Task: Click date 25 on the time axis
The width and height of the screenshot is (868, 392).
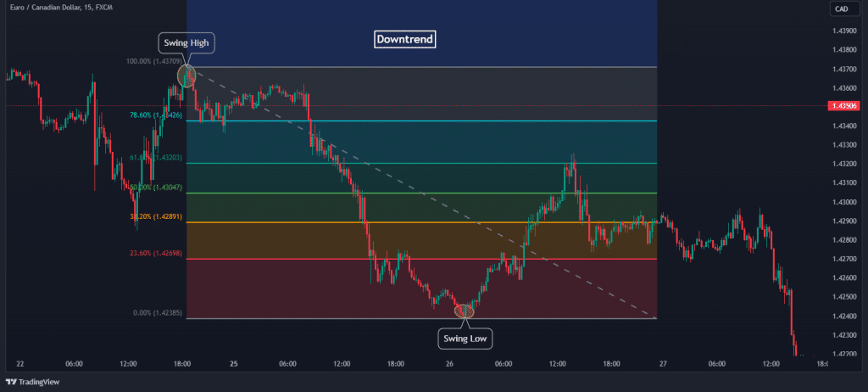Action: pyautogui.click(x=232, y=364)
